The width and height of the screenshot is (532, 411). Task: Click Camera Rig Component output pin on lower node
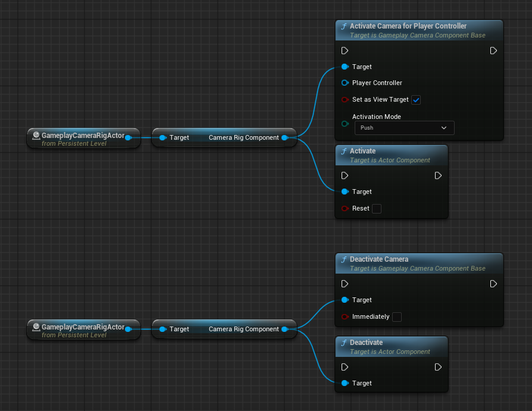point(285,329)
